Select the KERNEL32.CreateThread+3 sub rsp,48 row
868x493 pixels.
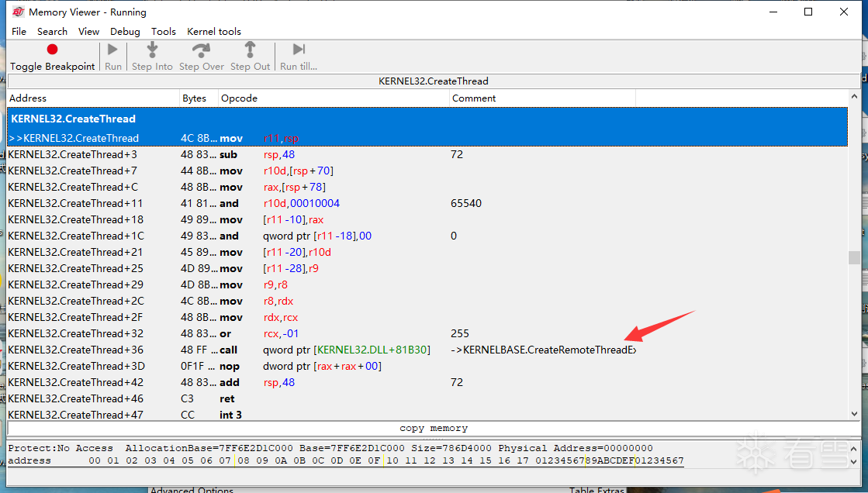point(427,154)
